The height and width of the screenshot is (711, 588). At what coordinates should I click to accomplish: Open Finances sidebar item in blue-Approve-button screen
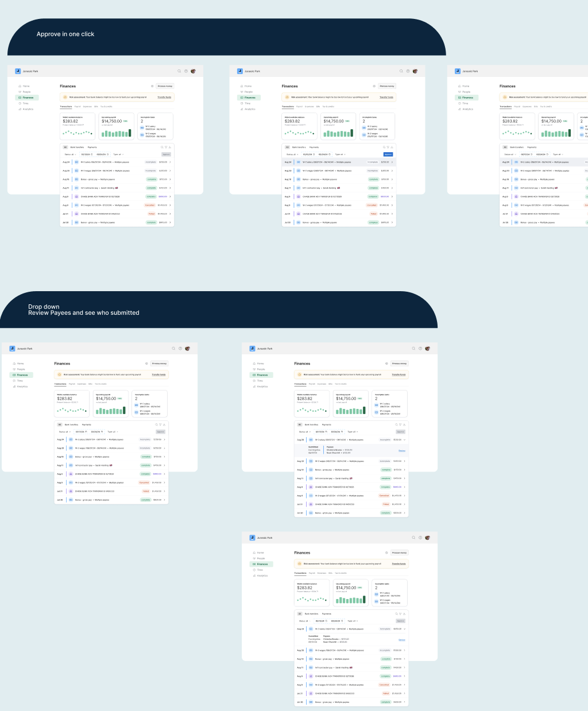coord(250,98)
